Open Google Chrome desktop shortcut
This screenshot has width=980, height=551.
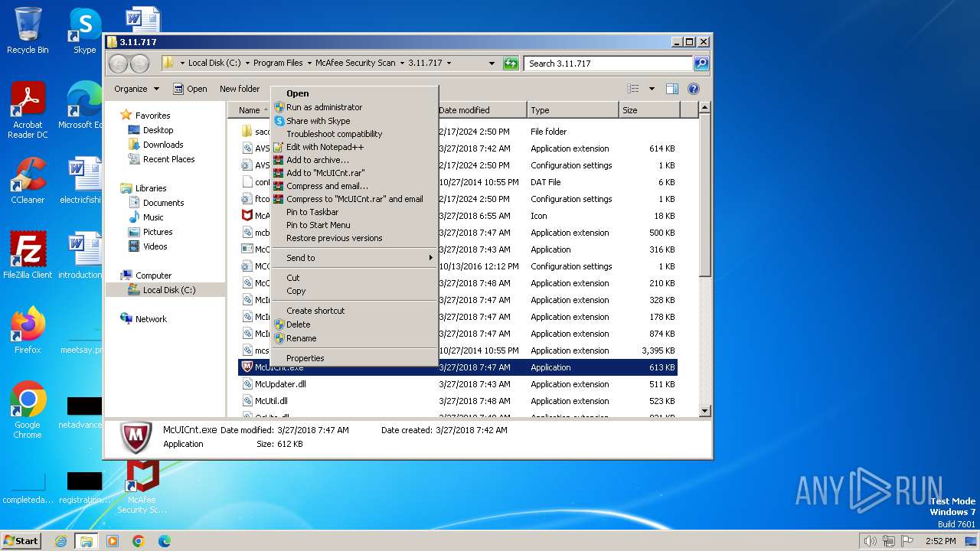tap(28, 409)
